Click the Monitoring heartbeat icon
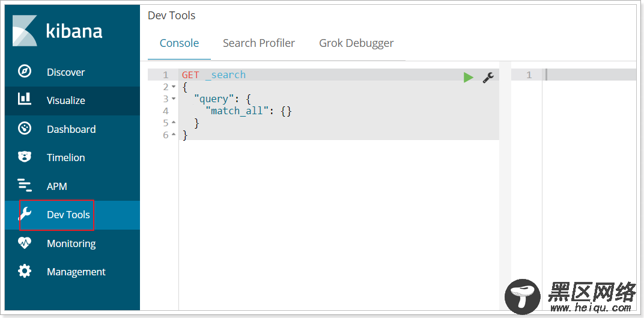Screen dimensions: 644x318 coord(25,243)
